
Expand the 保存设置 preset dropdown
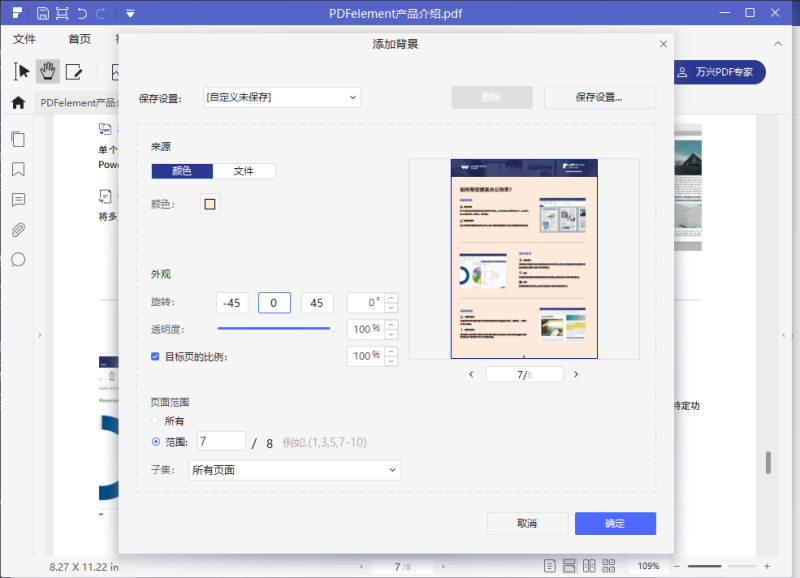tap(282, 97)
